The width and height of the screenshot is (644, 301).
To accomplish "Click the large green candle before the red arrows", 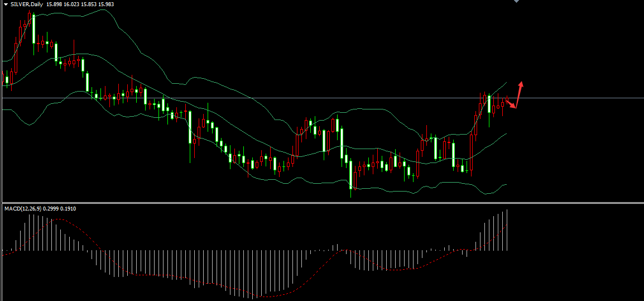I will (x=489, y=104).
